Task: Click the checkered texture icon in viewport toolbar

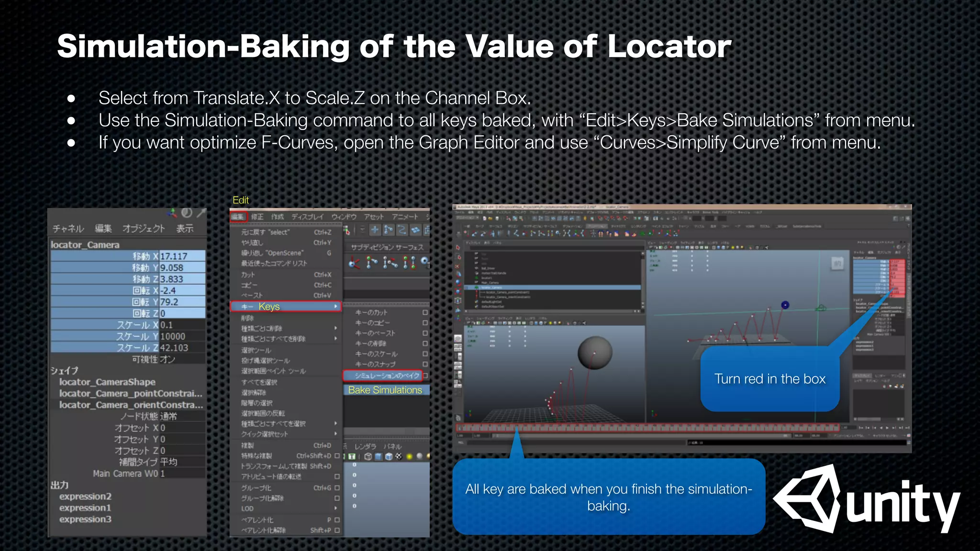Action: 399,457
